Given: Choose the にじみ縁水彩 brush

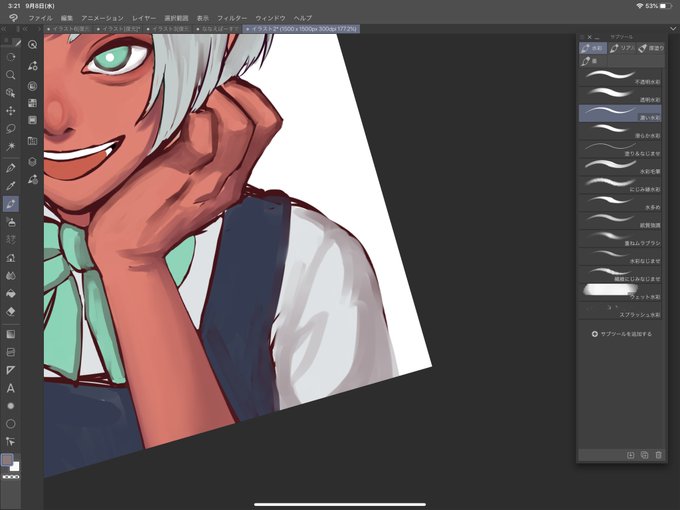Looking at the screenshot, I should pyautogui.click(x=620, y=185).
